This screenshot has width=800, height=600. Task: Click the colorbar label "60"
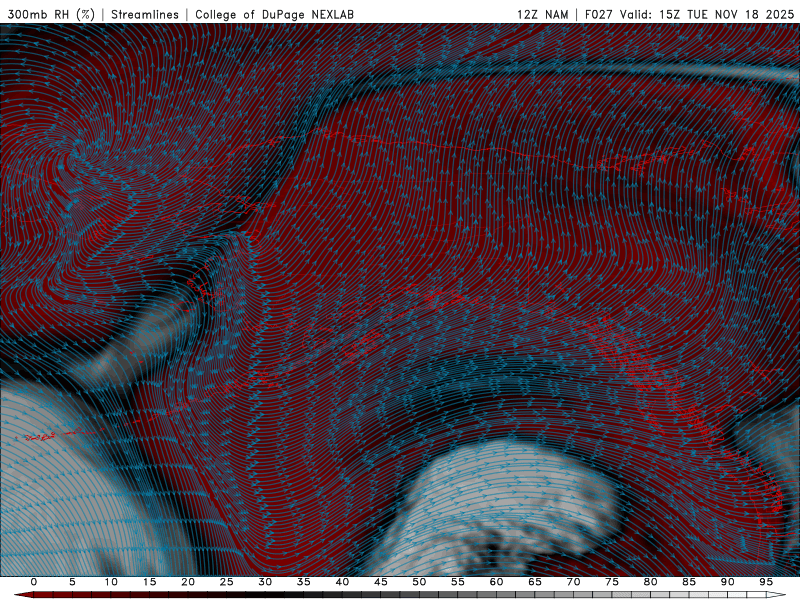pyautogui.click(x=496, y=582)
